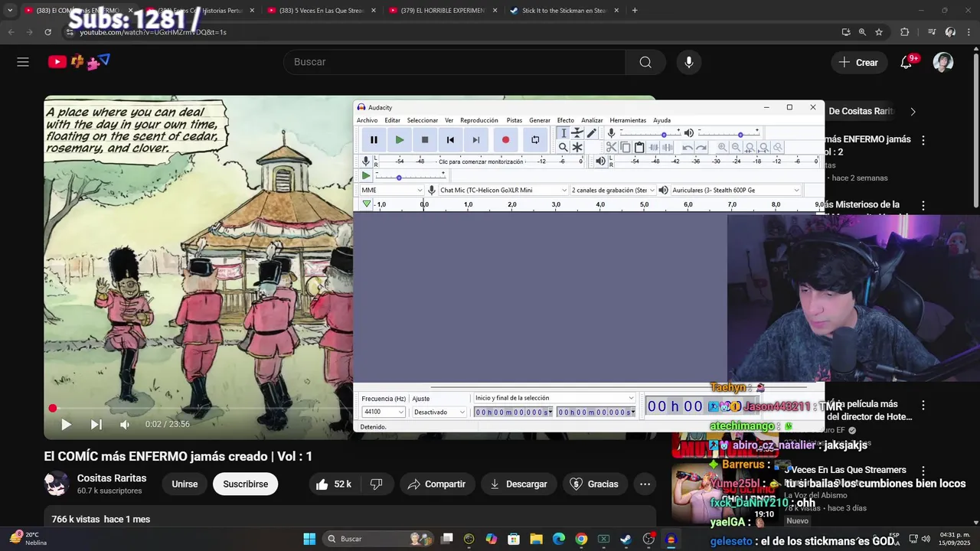Click the Stop button in Audacity
This screenshot has height=551, width=980.
425,140
